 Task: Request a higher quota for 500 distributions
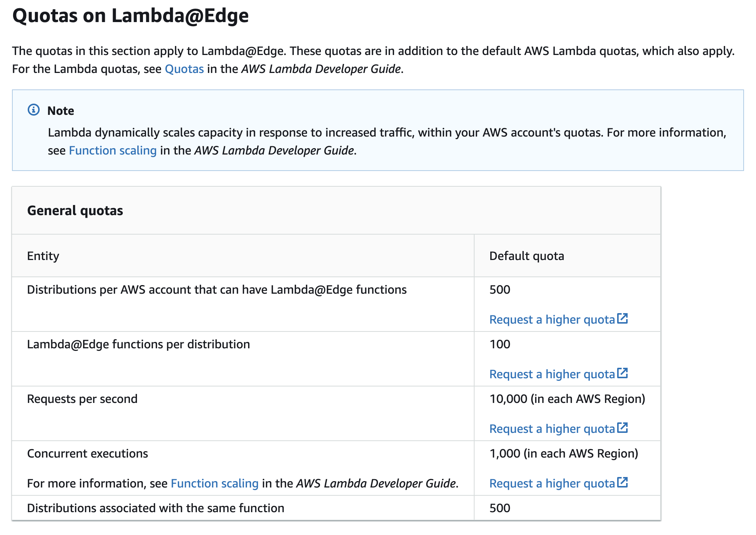coord(552,320)
